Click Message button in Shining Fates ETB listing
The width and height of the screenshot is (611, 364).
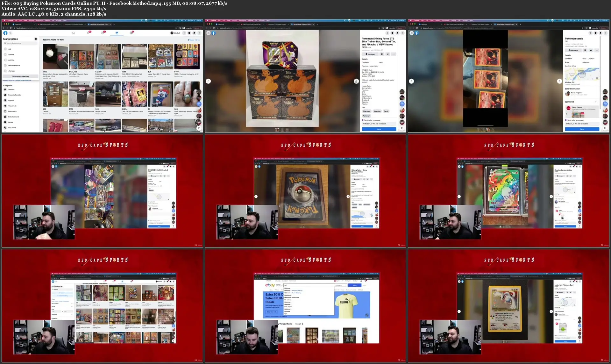point(370,54)
